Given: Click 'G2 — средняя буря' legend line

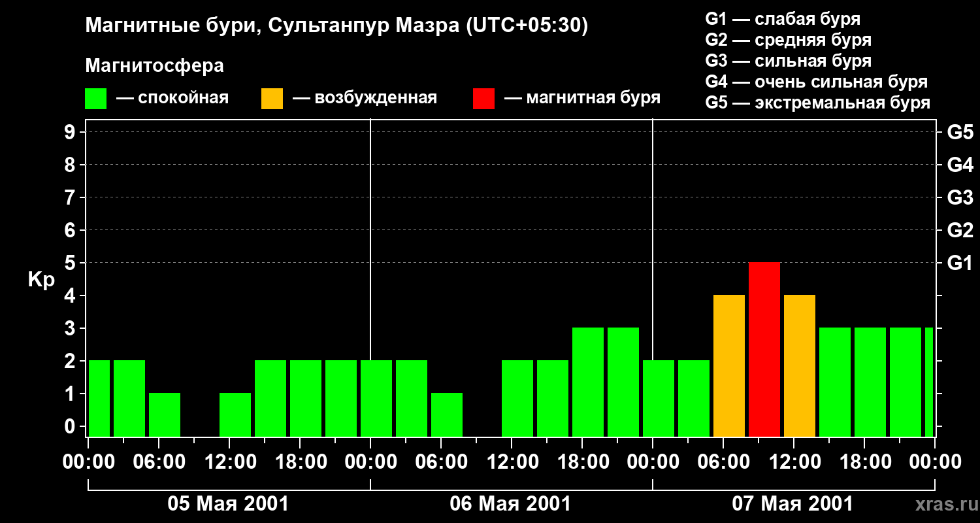Looking at the screenshot, I should (788, 40).
